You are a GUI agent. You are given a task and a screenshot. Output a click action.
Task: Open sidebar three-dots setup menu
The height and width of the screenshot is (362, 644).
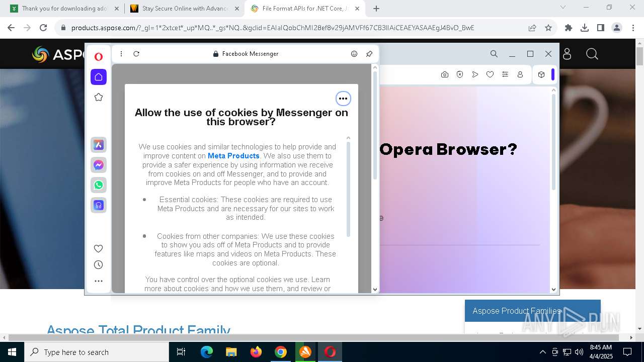click(99, 281)
